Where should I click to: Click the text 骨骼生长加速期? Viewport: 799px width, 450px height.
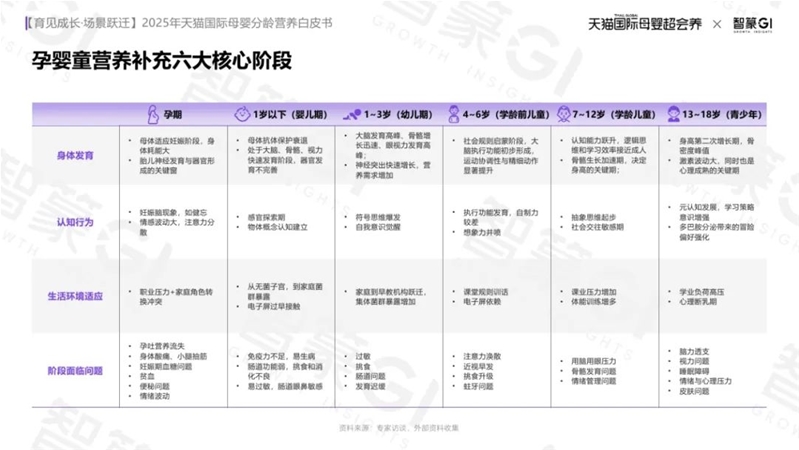[598, 160]
